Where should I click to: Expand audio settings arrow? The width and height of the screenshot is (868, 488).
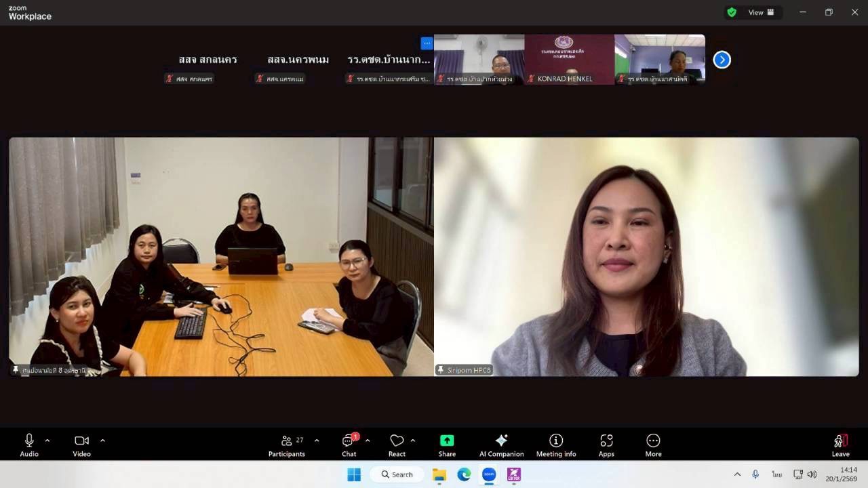(x=47, y=441)
